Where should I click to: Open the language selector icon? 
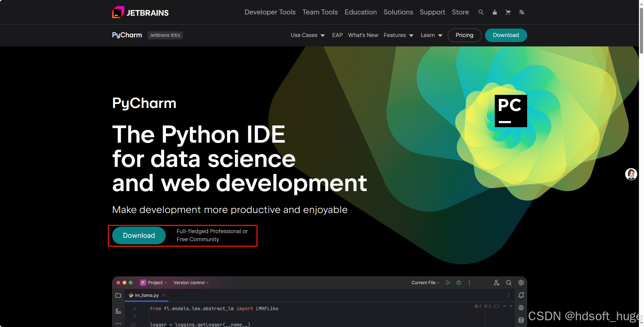521,12
